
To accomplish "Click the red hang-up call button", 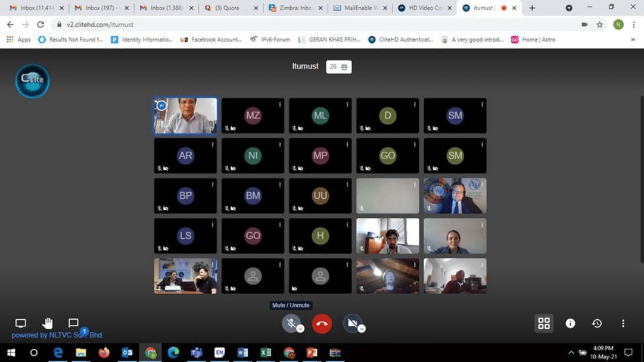I will coord(322,324).
